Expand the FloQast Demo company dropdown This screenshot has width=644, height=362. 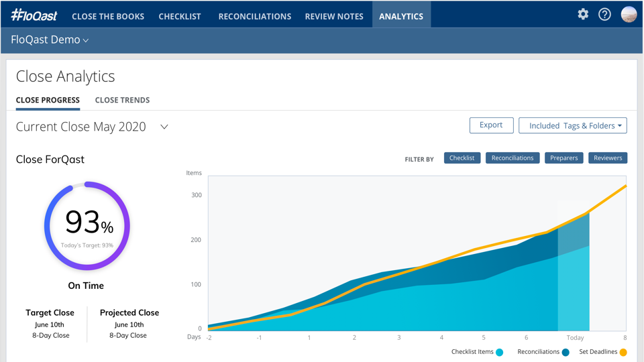(50, 40)
